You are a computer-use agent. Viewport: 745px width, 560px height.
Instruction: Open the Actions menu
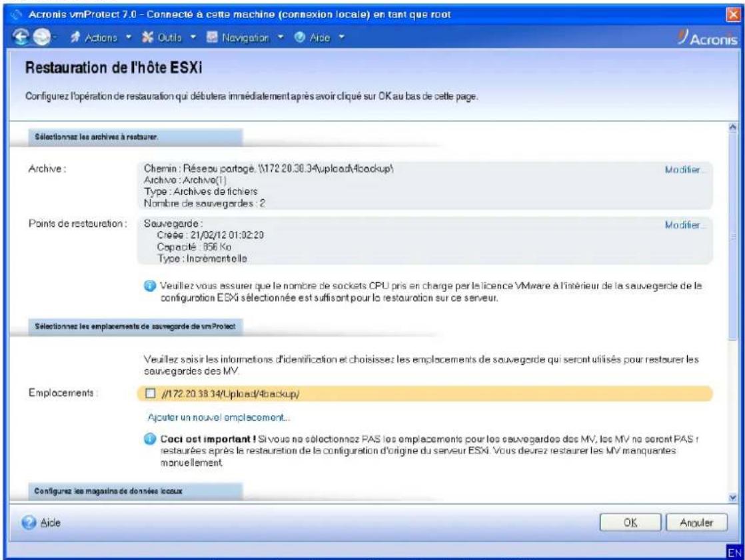coord(101,37)
